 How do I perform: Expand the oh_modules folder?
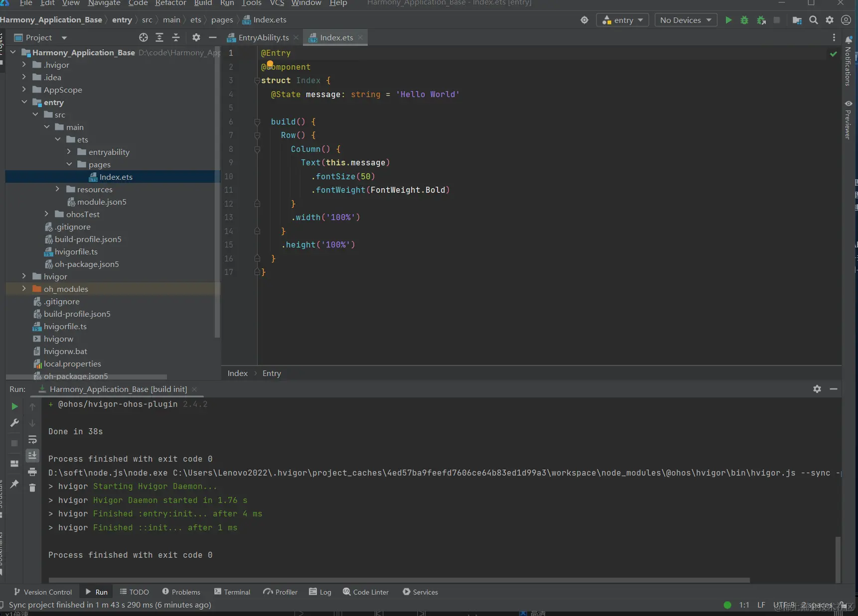24,289
